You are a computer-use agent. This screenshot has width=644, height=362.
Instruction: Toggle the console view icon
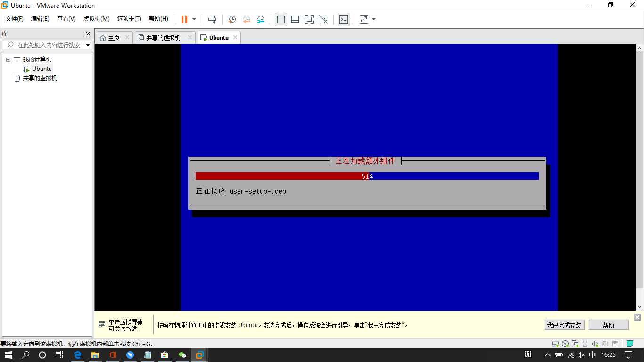344,19
